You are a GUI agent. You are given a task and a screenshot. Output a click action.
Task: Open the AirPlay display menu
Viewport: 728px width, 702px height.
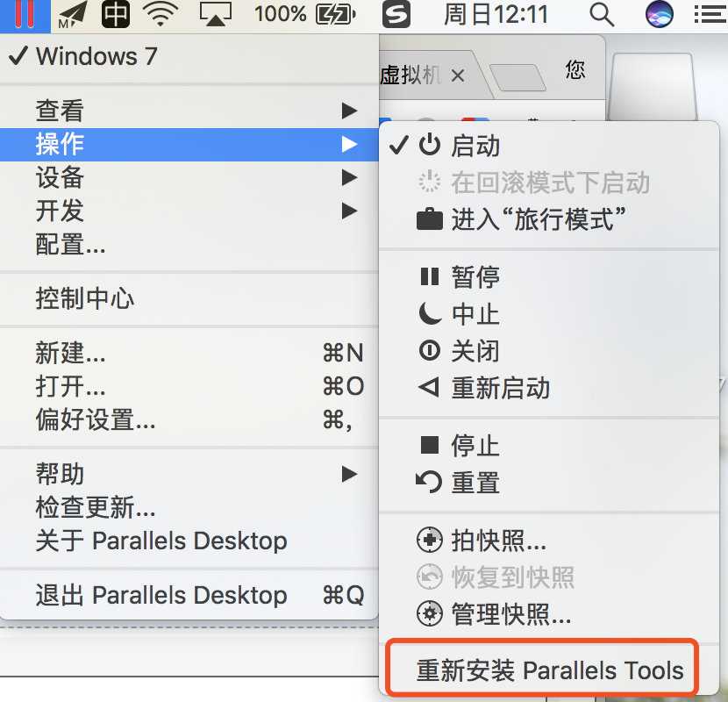tap(216, 14)
